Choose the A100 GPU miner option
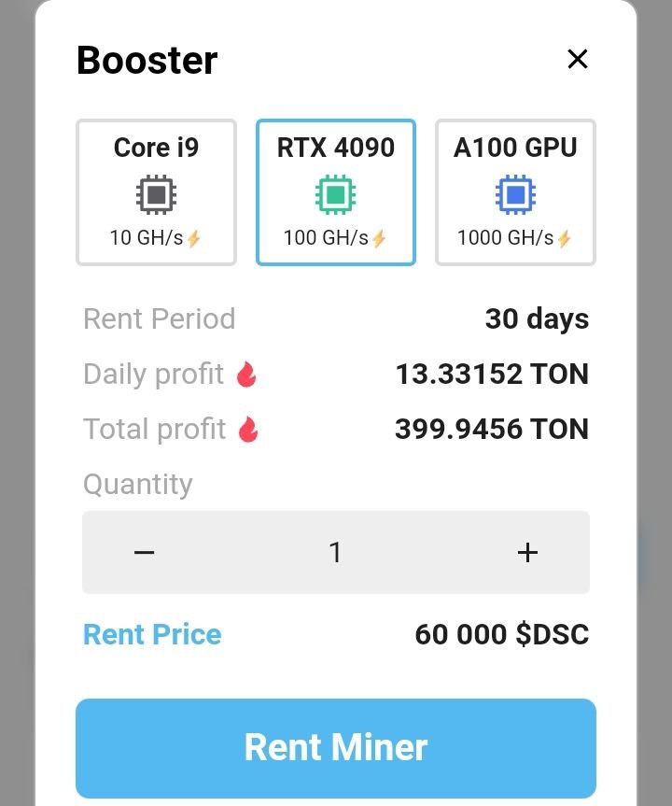The height and width of the screenshot is (806, 672). (515, 192)
